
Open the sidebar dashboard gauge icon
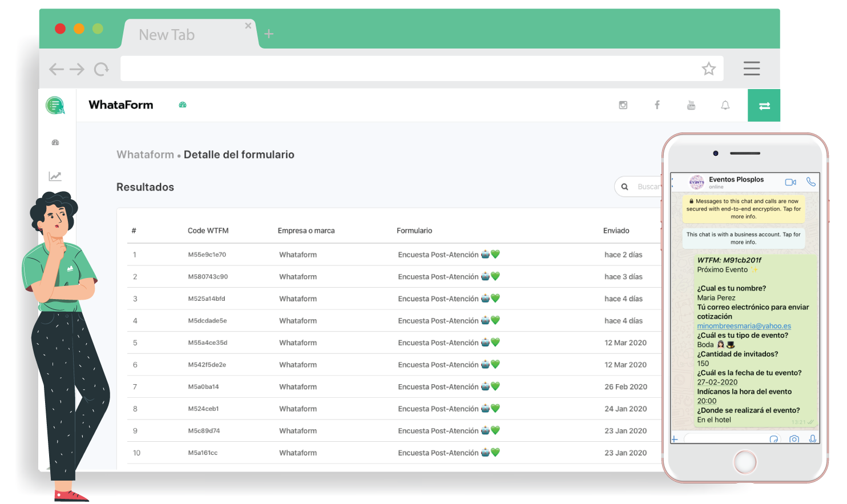pyautogui.click(x=55, y=143)
